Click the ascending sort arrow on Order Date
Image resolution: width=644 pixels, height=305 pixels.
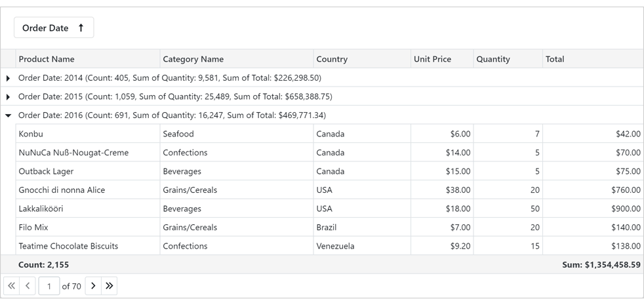(x=81, y=28)
